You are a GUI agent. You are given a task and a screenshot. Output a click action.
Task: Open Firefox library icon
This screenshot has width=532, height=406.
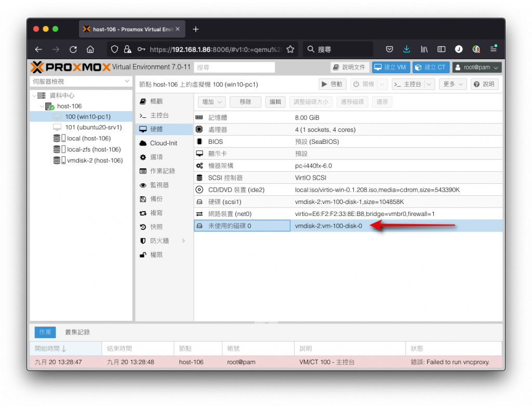pos(424,49)
